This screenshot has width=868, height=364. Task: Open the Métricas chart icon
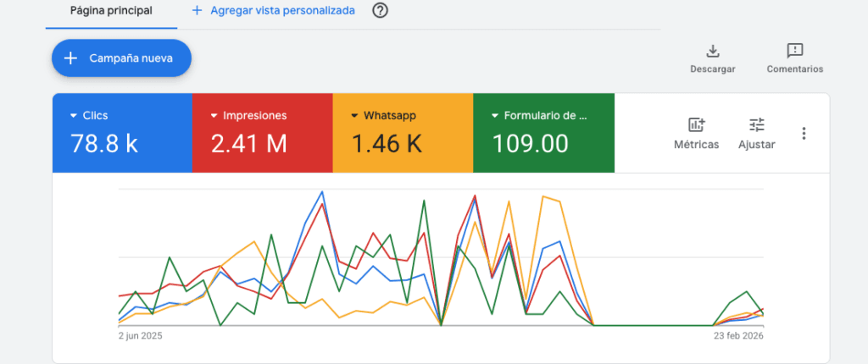click(697, 124)
